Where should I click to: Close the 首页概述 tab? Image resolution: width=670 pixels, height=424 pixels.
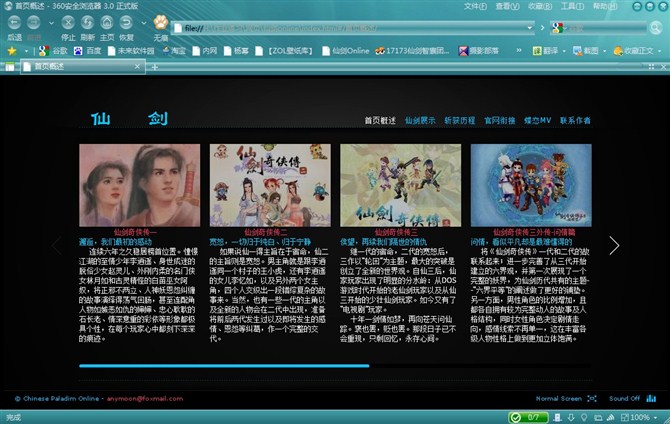click(137, 66)
